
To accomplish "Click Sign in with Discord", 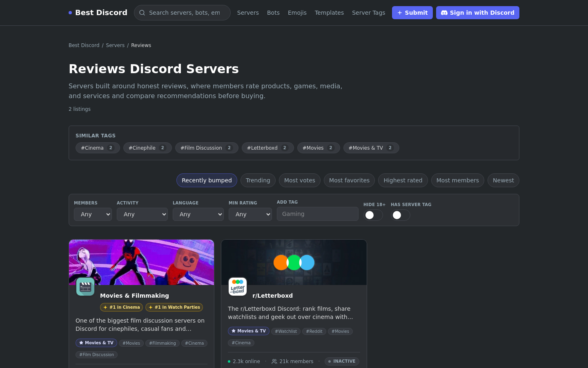I will point(478,13).
